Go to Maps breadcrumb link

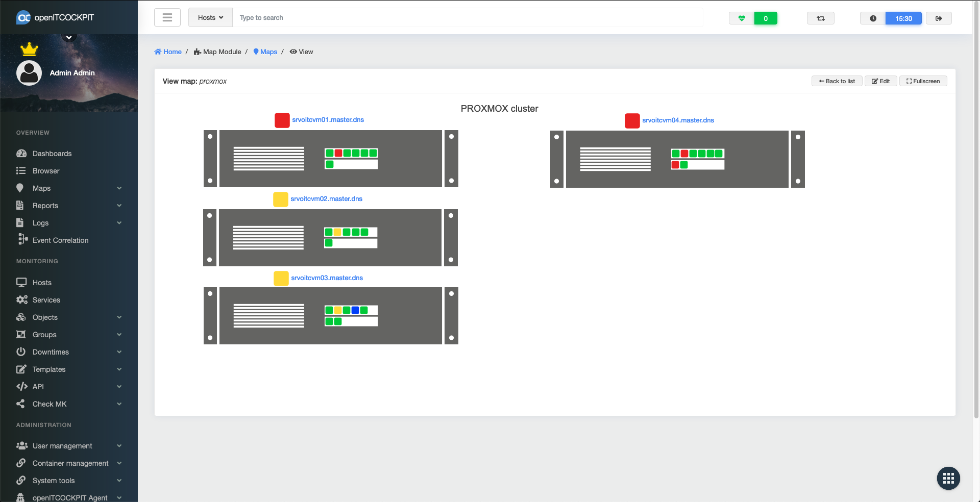[x=265, y=52]
